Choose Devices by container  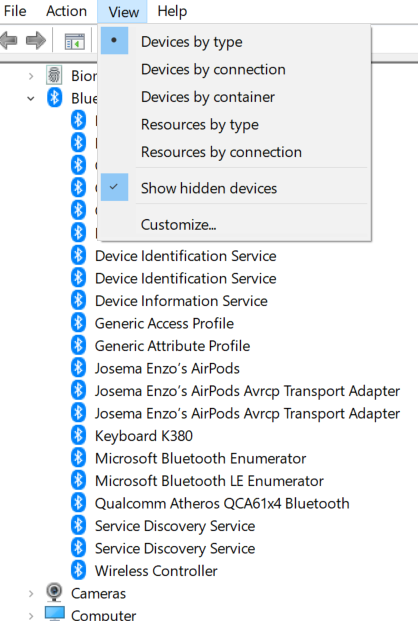click(x=234, y=97)
